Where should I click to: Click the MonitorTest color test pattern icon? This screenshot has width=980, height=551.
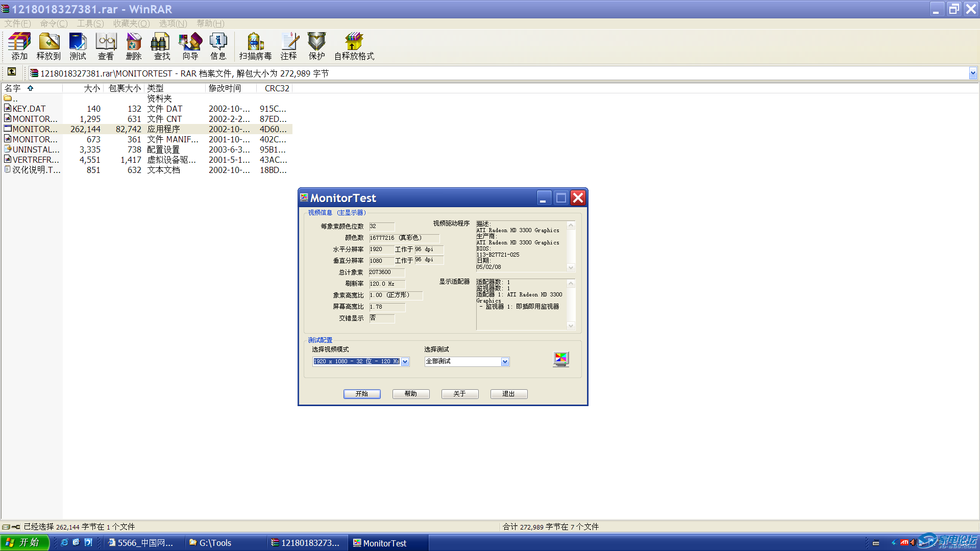pos(561,359)
